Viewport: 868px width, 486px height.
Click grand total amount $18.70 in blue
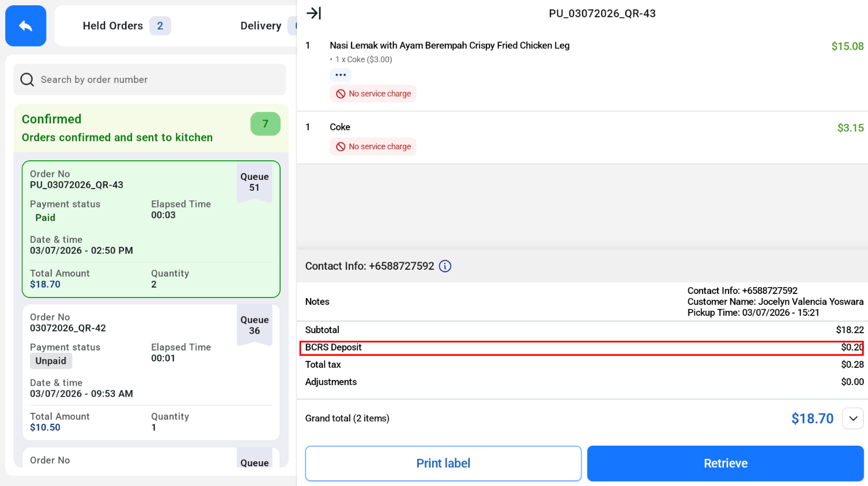click(x=812, y=419)
